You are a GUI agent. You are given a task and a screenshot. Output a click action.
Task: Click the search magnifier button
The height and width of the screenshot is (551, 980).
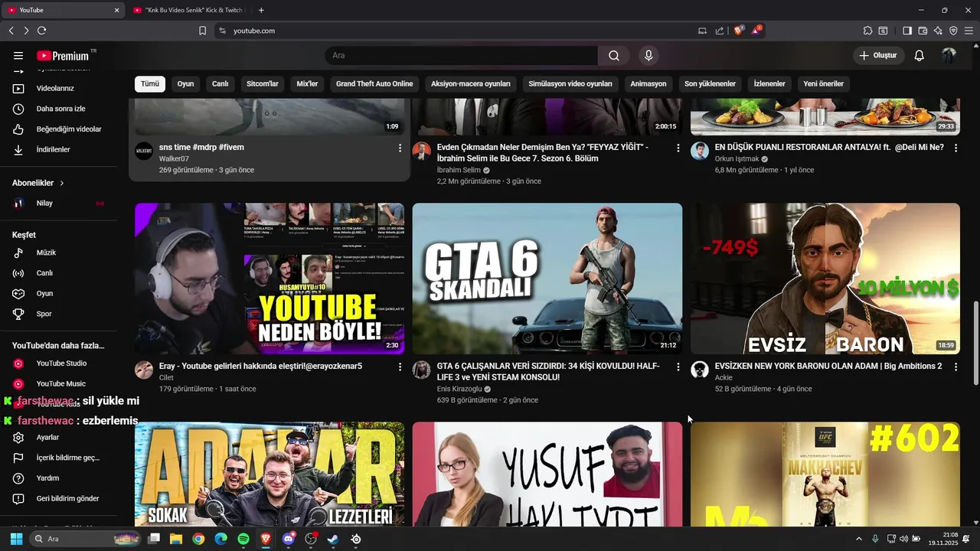point(614,55)
